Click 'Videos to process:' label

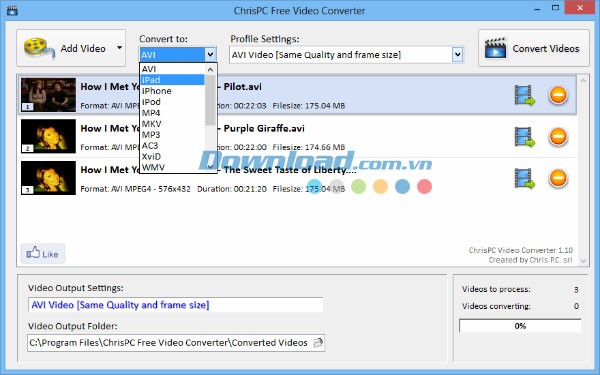(x=496, y=289)
